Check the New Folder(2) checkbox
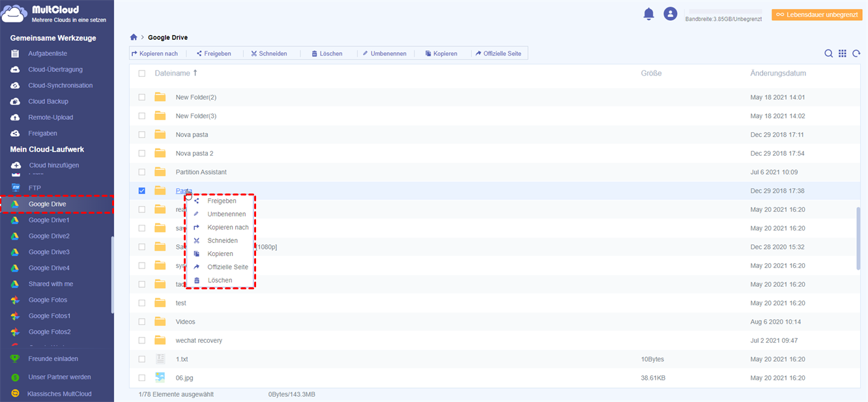This screenshot has width=868, height=402. pos(142,97)
